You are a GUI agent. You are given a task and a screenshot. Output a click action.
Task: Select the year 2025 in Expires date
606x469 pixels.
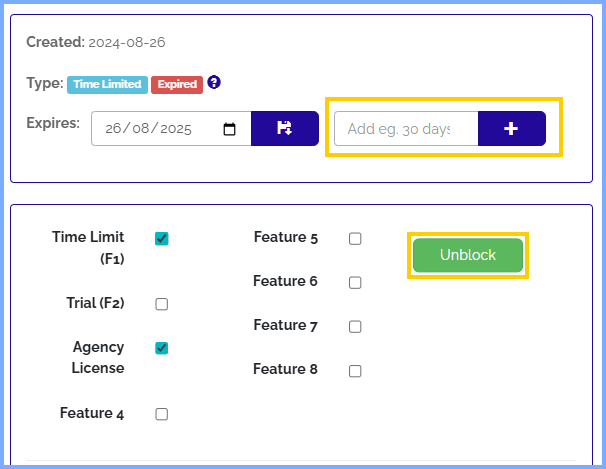176,129
